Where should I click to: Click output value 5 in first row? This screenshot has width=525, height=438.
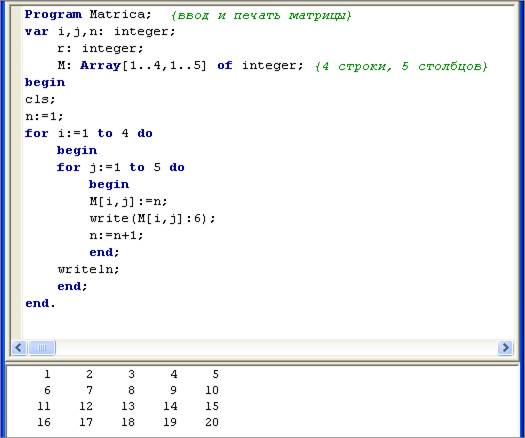tap(215, 374)
